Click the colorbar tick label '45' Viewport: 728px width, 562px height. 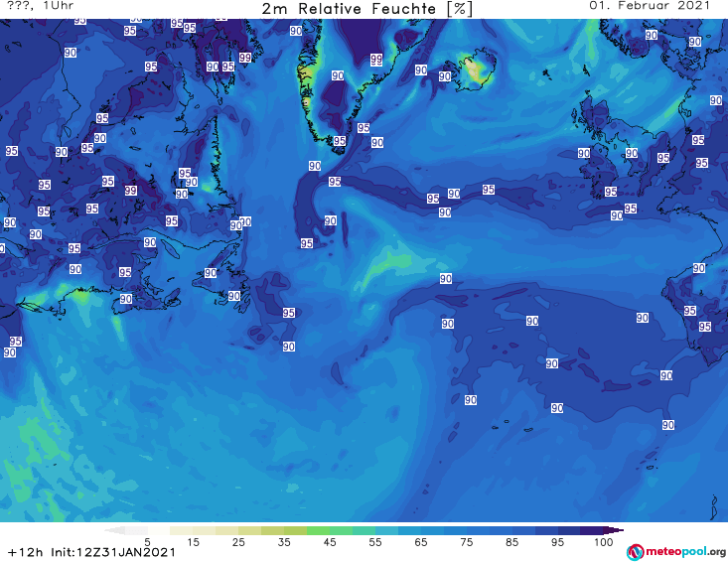point(330,541)
